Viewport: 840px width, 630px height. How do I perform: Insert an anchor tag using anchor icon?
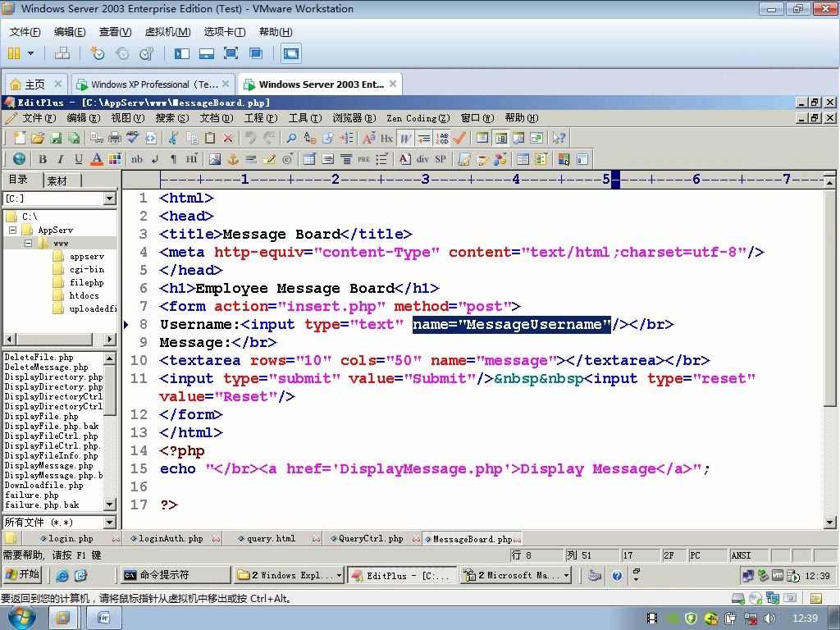click(x=233, y=159)
